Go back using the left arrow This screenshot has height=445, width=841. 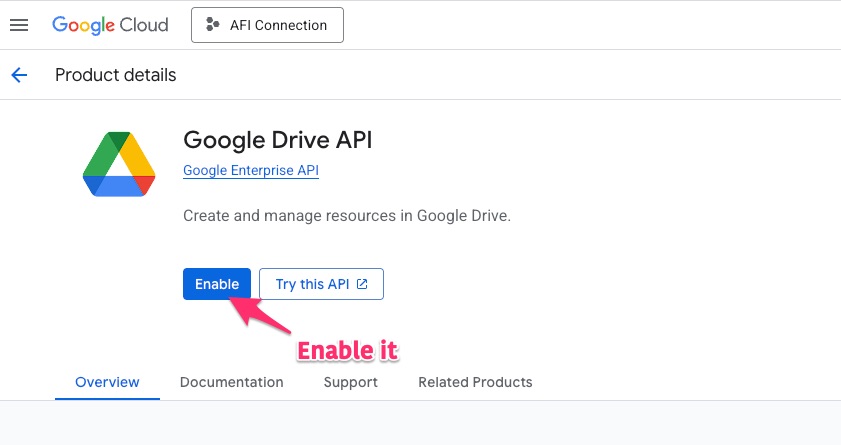point(19,75)
